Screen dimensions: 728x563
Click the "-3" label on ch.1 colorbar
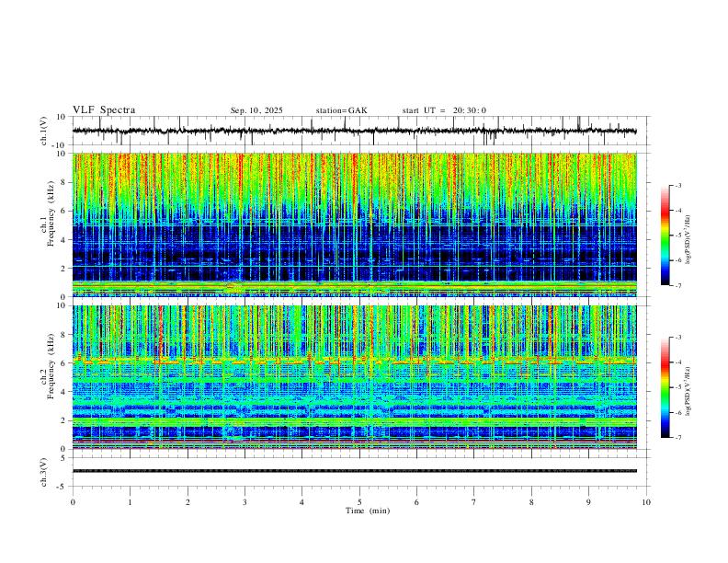point(677,185)
